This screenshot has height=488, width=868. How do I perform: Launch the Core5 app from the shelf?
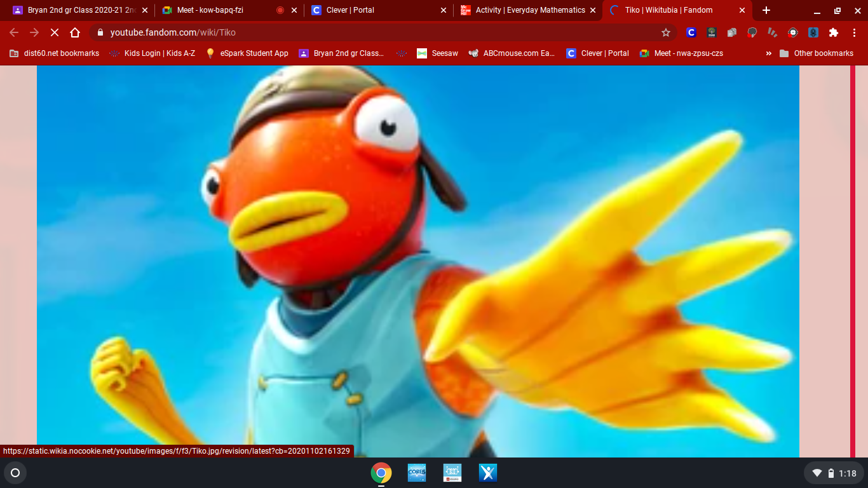pos(417,473)
